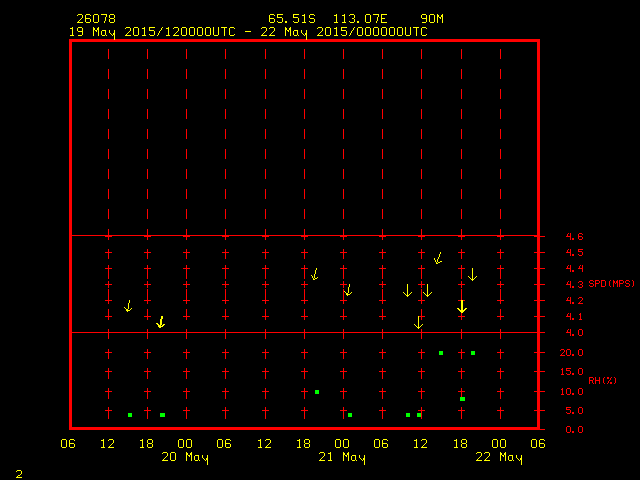Click the rightmost green dot at 20%
Screen dimensions: 640x480
coord(473,353)
